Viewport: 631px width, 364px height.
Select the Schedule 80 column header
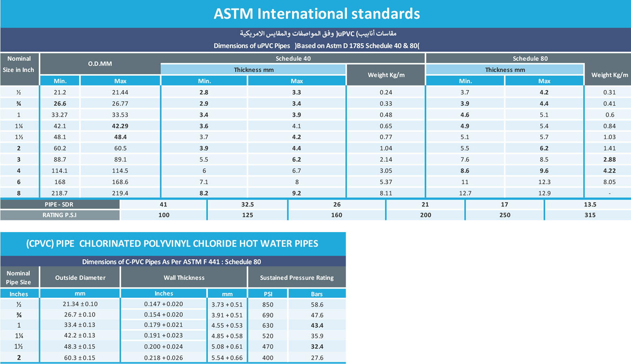click(x=530, y=58)
